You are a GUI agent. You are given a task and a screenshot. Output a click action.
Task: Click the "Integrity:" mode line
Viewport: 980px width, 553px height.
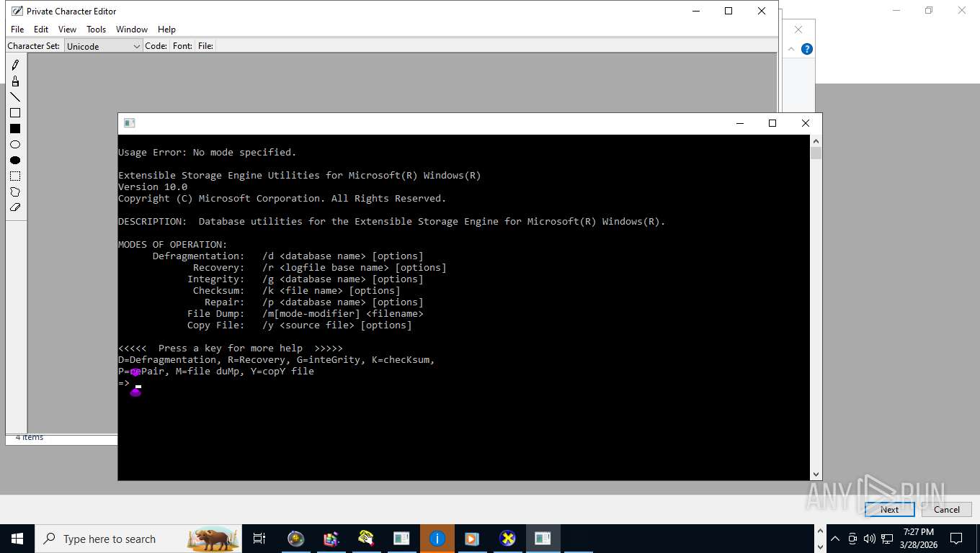tap(306, 279)
